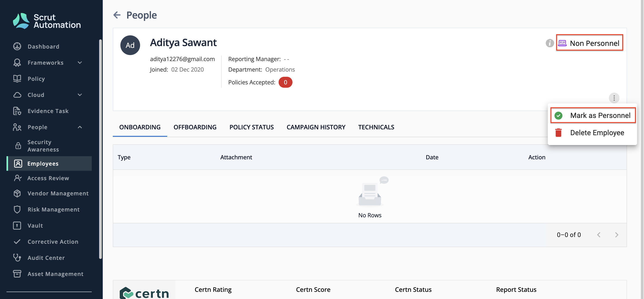Click the Risk Management shield icon
The image size is (644, 299).
click(17, 209)
